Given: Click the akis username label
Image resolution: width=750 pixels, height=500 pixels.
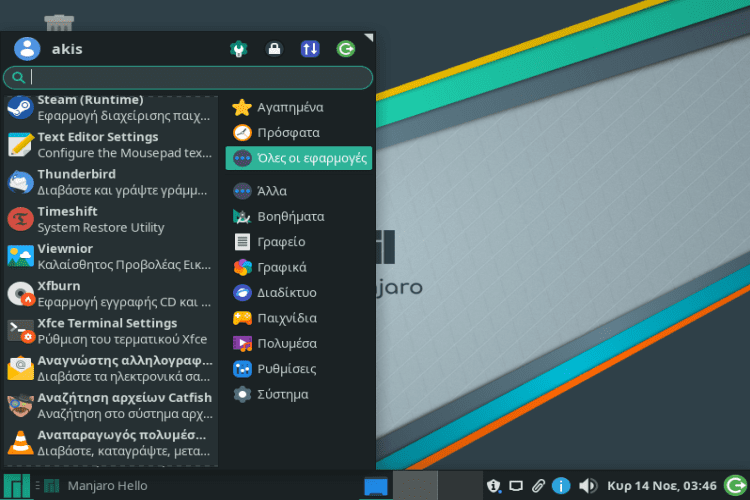Looking at the screenshot, I should [x=67, y=49].
